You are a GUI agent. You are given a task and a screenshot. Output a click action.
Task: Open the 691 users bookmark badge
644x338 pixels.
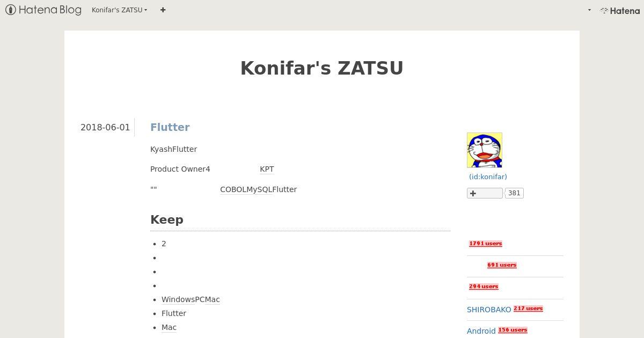[x=502, y=265]
